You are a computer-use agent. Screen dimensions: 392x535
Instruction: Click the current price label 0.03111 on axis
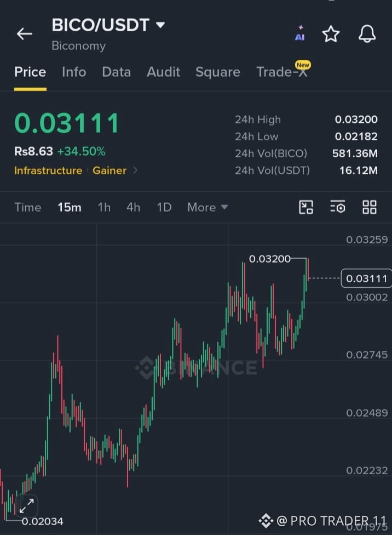coord(366,278)
